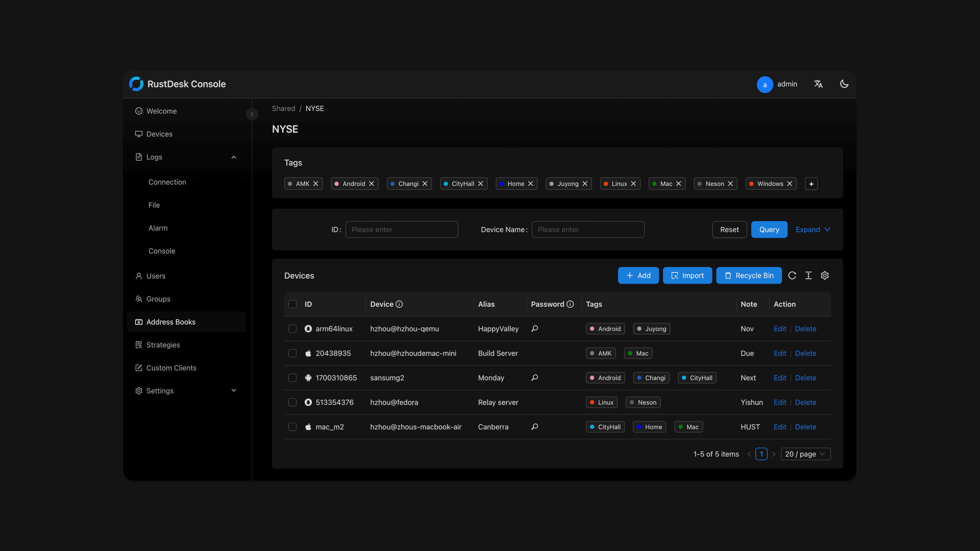Reveal password for mac_m2 row
Screen dimensions: 980x551
534,427
